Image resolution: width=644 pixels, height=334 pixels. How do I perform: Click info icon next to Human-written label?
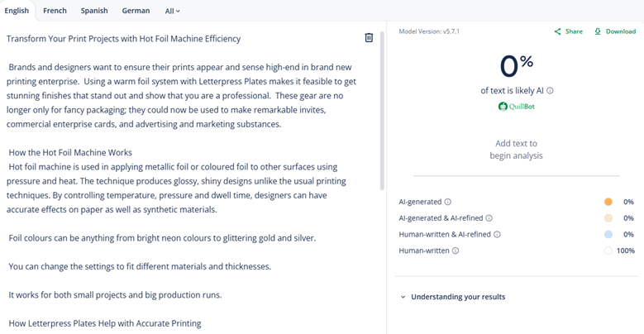(x=456, y=250)
